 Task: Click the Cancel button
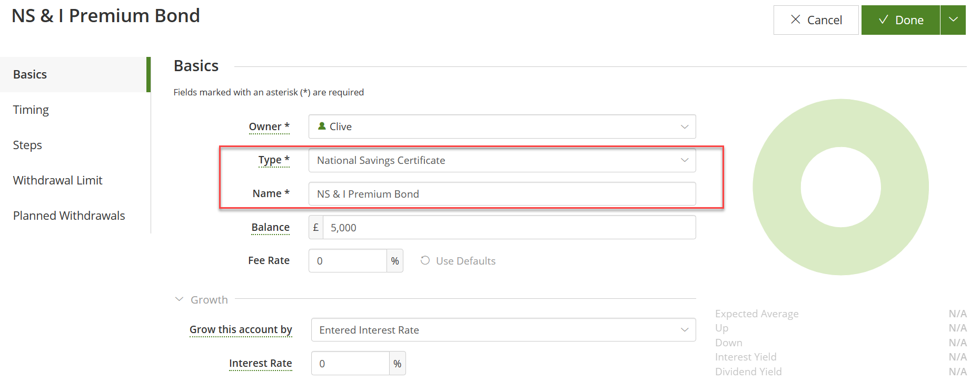pos(816,20)
